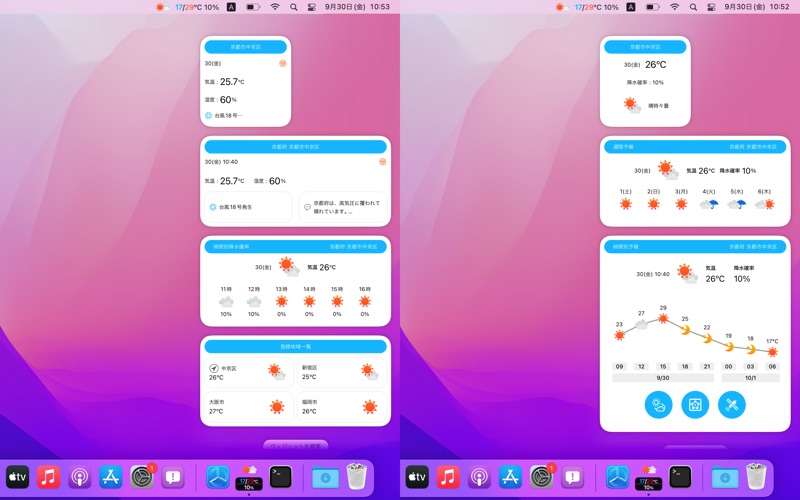Click the 25.7℃ temperature in the small widget
The image size is (800, 500).
(x=232, y=82)
